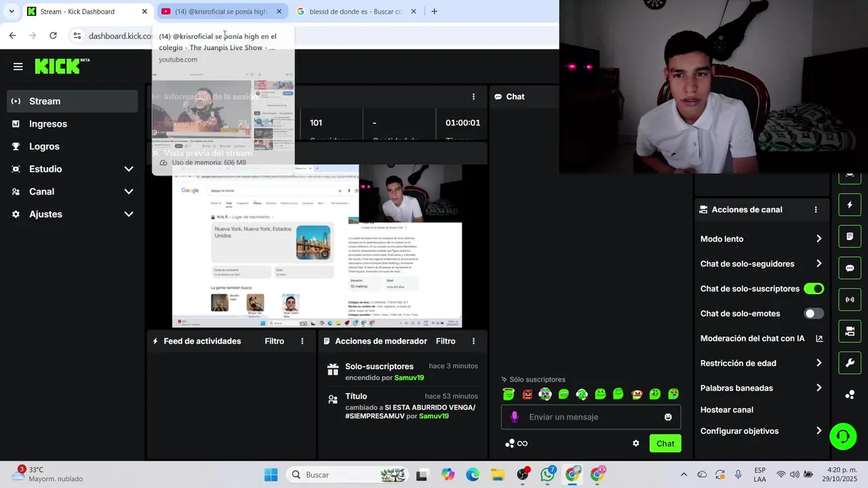Viewport: 868px width, 488px height.
Task: Expand Canal section in sidebar
Action: click(73, 192)
